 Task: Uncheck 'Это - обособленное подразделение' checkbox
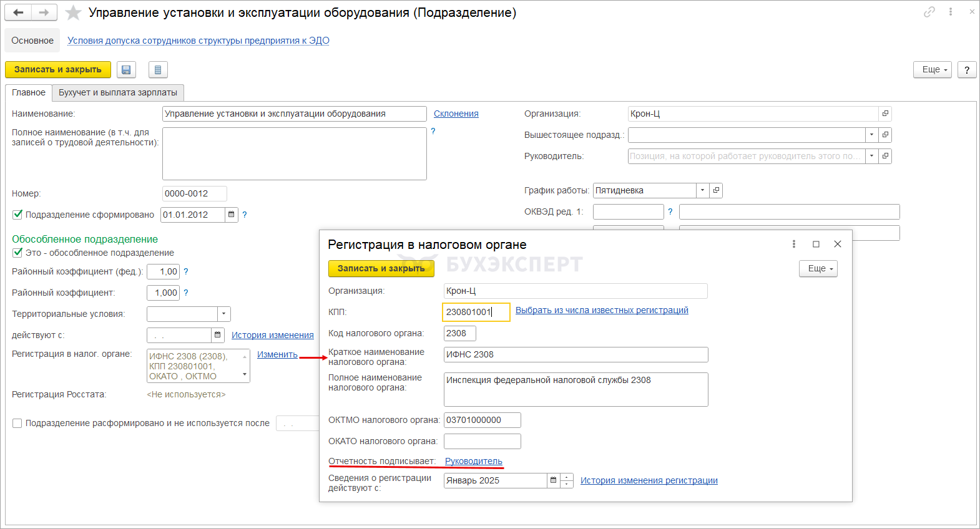coord(17,253)
